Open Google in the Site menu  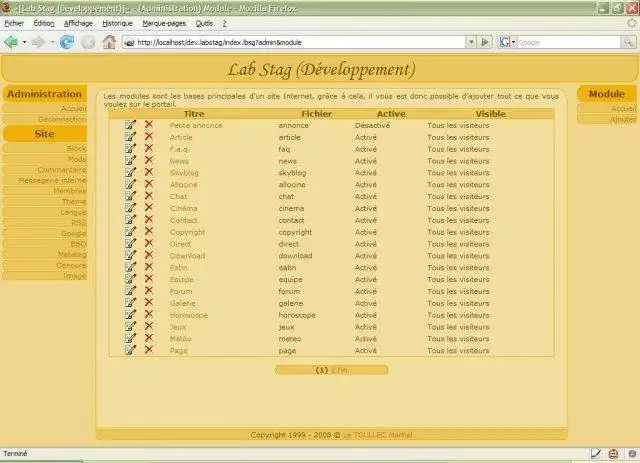(x=73, y=233)
